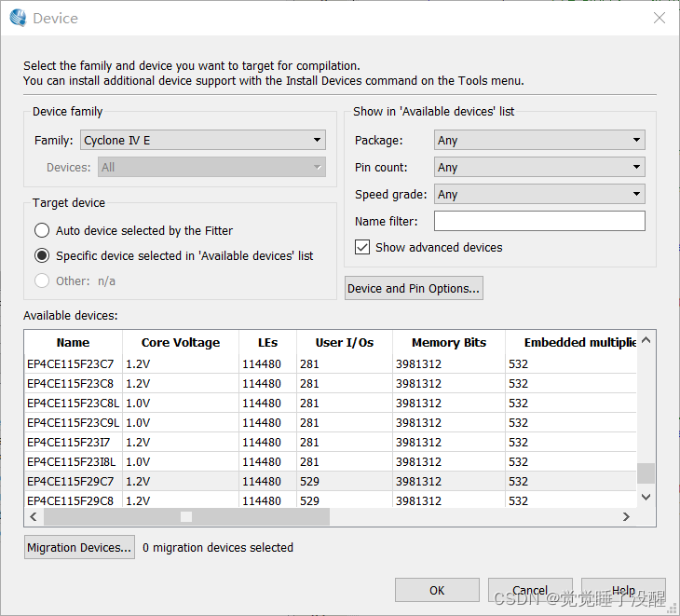
Task: Click the scroll left arrow of device list
Action: (x=34, y=516)
